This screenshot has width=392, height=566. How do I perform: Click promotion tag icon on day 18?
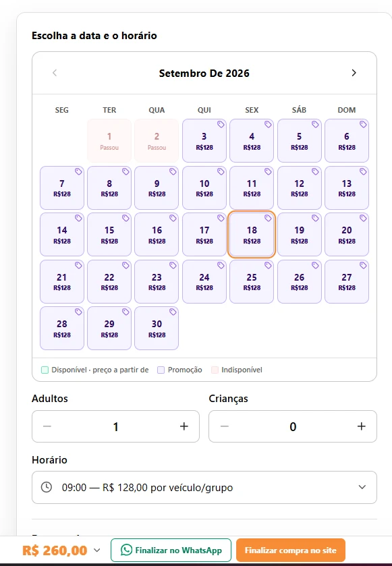(x=268, y=218)
